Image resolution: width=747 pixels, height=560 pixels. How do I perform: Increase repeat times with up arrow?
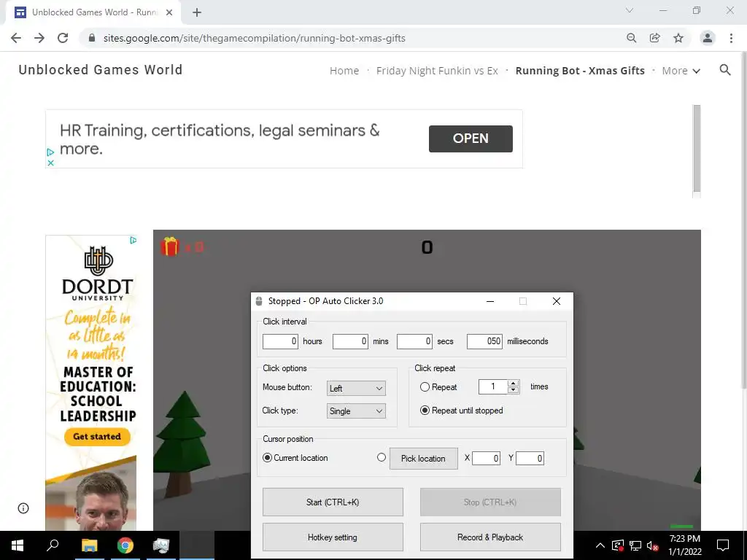pyautogui.click(x=513, y=384)
